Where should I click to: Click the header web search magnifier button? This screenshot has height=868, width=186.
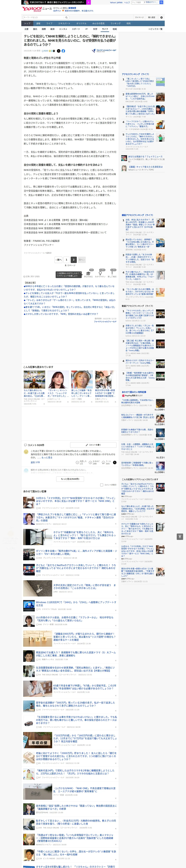tap(161, 2)
